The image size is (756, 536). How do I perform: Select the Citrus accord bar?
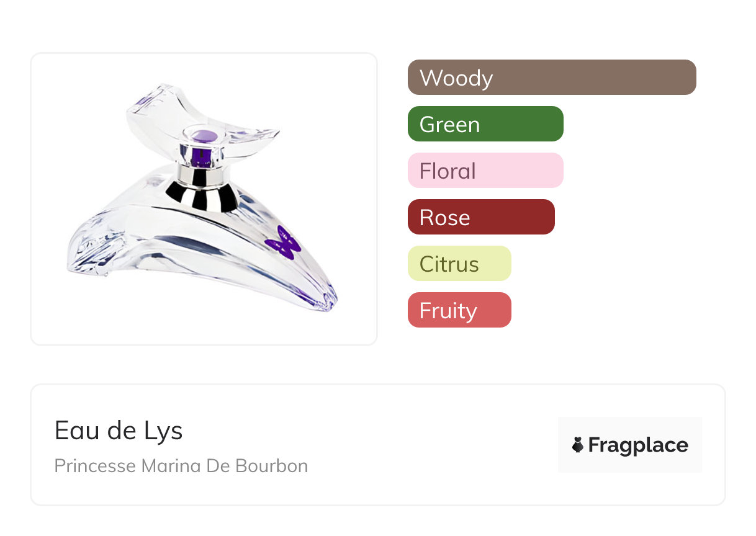coord(459,264)
